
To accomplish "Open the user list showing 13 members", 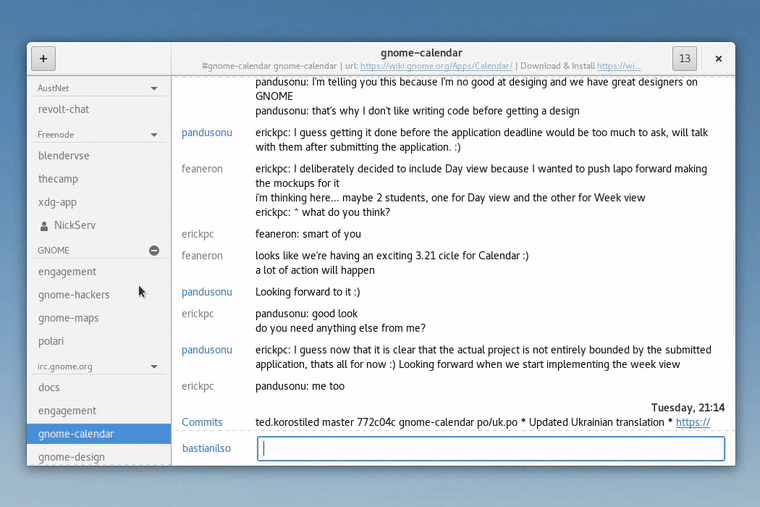I will [684, 59].
